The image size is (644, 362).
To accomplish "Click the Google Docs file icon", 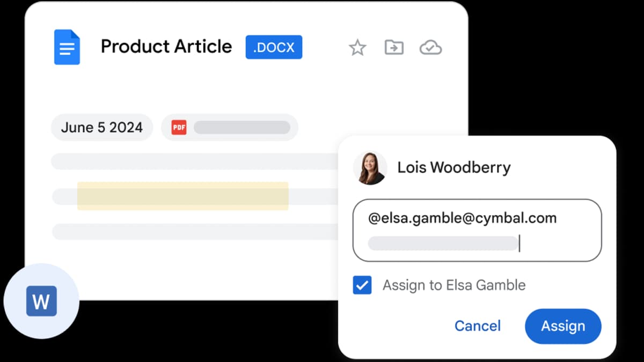I will 67,47.
